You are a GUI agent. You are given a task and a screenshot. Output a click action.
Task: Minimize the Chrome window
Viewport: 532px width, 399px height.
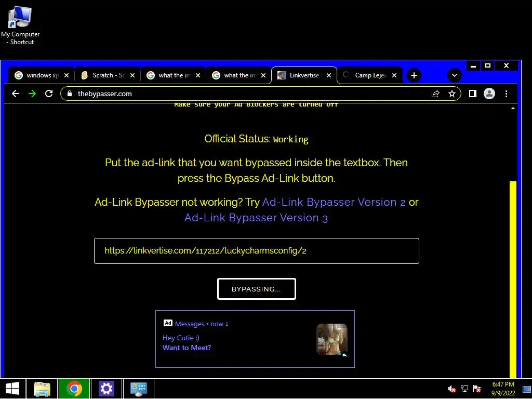point(473,66)
